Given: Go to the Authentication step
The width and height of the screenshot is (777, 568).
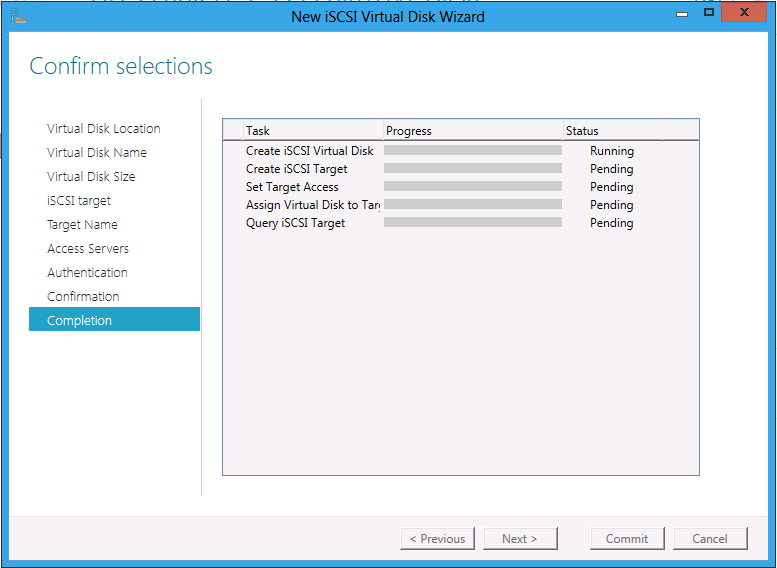Looking at the screenshot, I should [x=87, y=273].
